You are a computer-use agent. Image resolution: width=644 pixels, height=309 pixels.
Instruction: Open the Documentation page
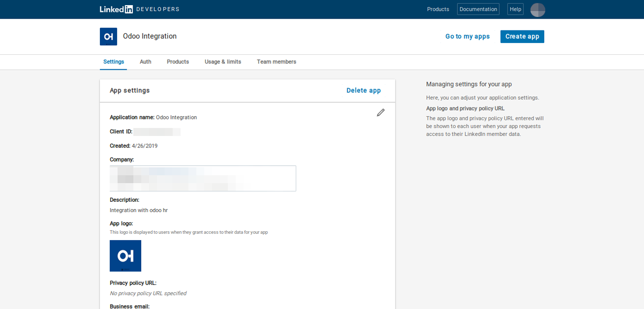478,9
